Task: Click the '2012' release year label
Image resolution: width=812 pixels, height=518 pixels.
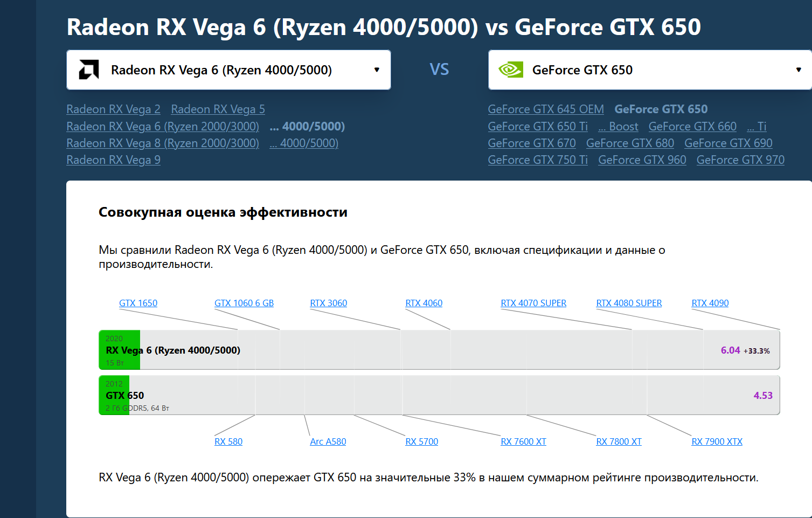Action: tap(114, 384)
